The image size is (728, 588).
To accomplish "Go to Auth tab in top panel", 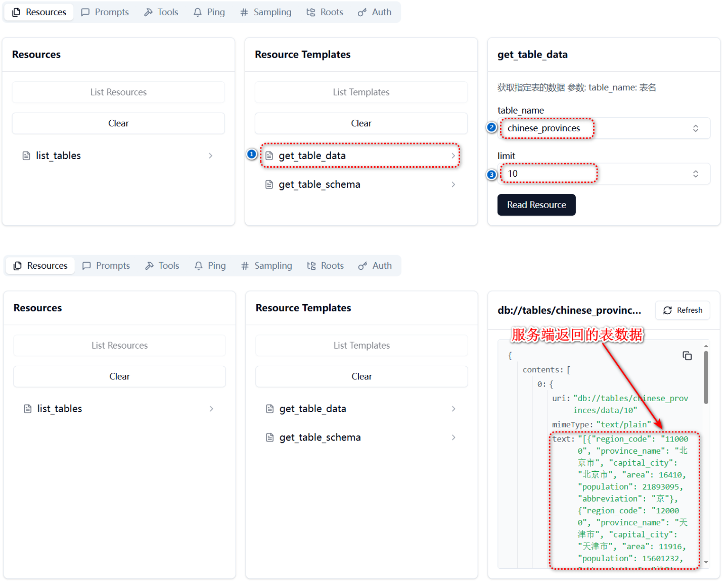I will [x=375, y=12].
